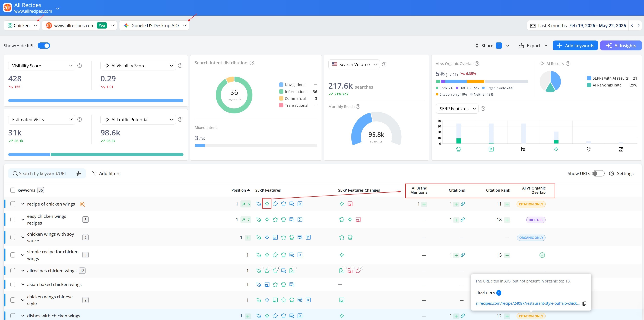Sort by the Position column header
The height and width of the screenshot is (320, 644).
[240, 190]
